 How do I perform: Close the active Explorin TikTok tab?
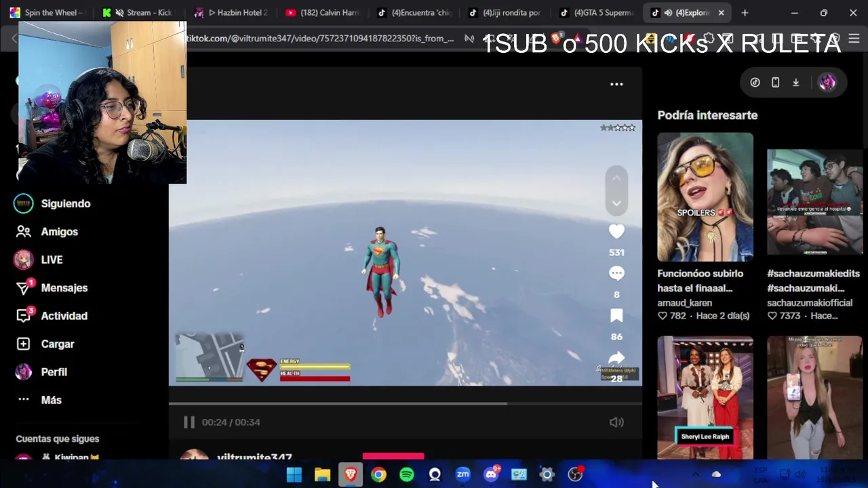[x=721, y=12]
